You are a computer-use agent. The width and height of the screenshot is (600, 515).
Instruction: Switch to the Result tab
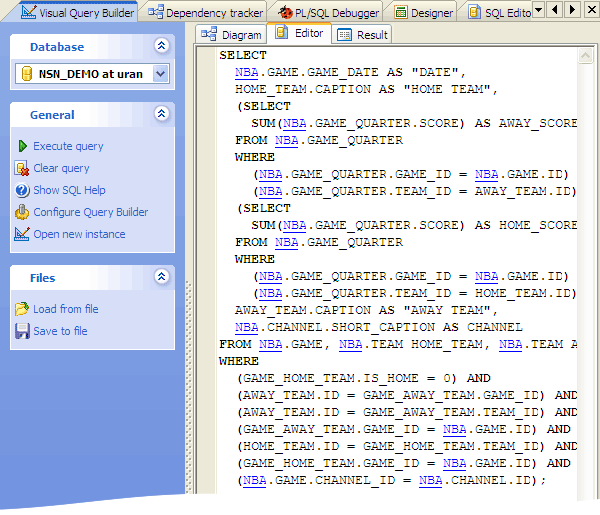click(x=363, y=34)
